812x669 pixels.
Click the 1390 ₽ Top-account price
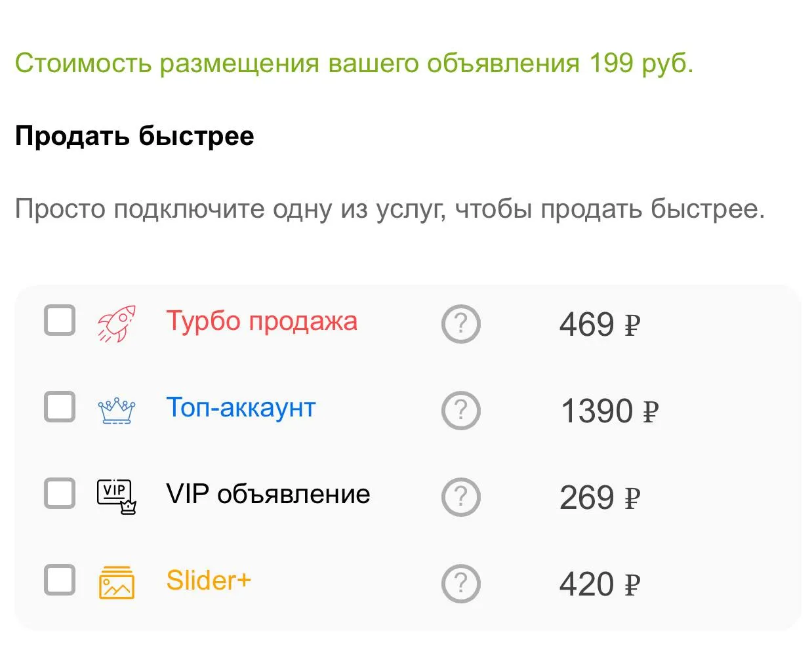point(609,411)
